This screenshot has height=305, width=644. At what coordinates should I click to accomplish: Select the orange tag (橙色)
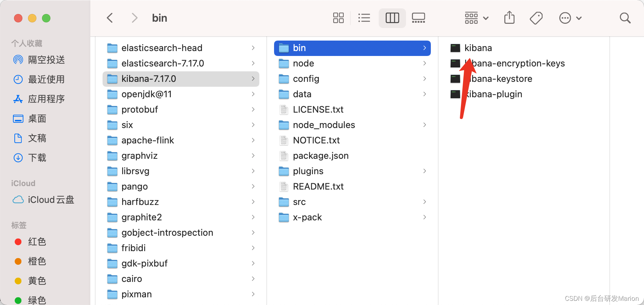(30, 261)
